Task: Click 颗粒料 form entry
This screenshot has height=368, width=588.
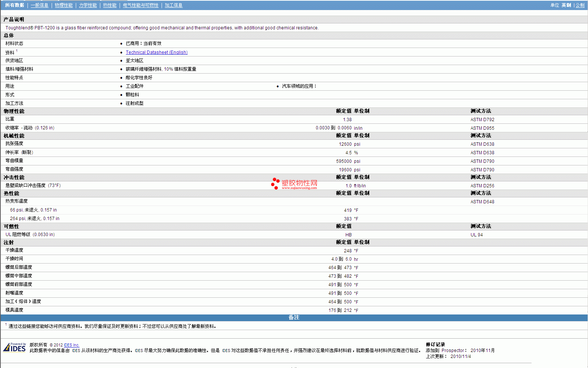Action: coord(132,95)
